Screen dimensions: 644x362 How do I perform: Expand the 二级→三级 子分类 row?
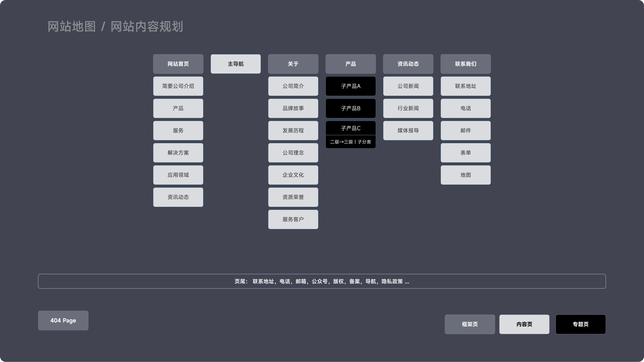pos(351,142)
